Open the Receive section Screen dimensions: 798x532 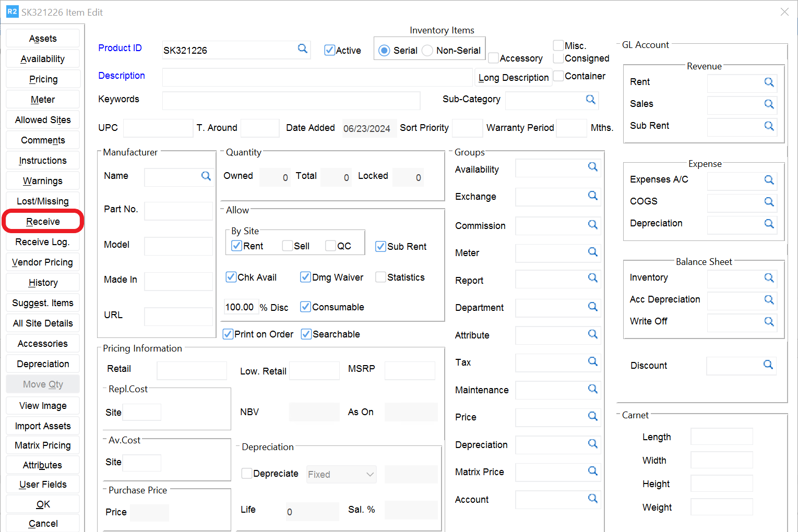pos(43,222)
